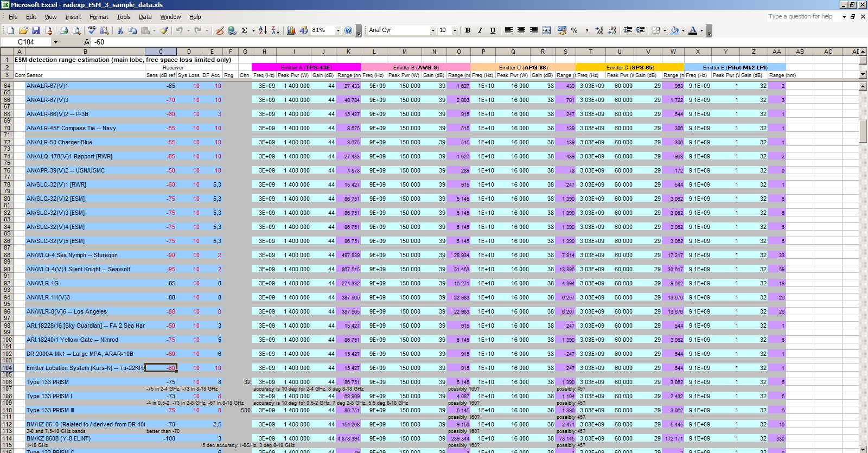
Task: Open the Borders dropdown arrow
Action: pyautogui.click(x=665, y=30)
